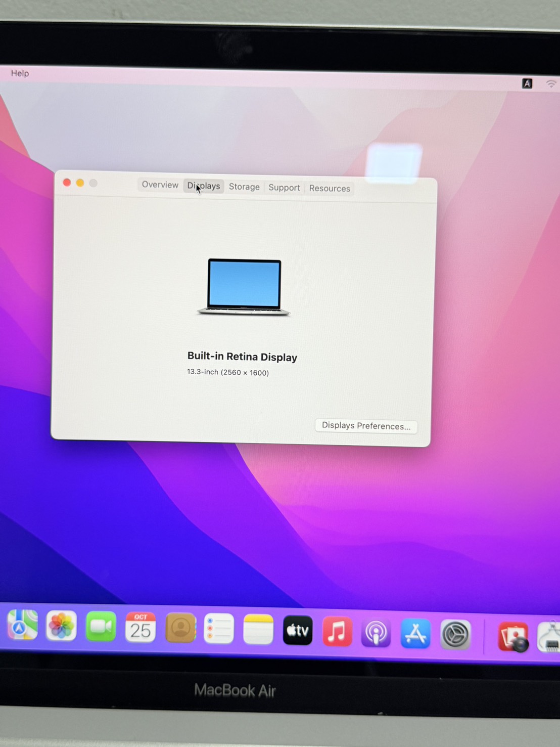
Task: Click the Wi-Fi status icon
Action: [x=550, y=84]
